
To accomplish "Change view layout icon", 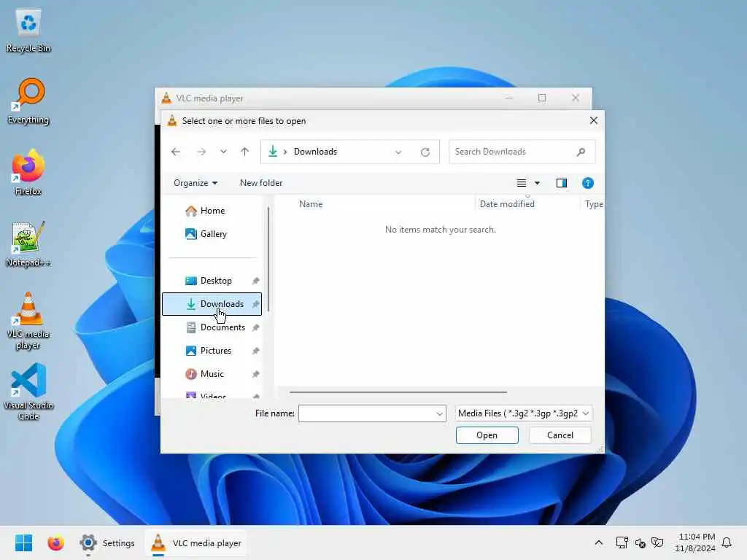I will coord(522,183).
